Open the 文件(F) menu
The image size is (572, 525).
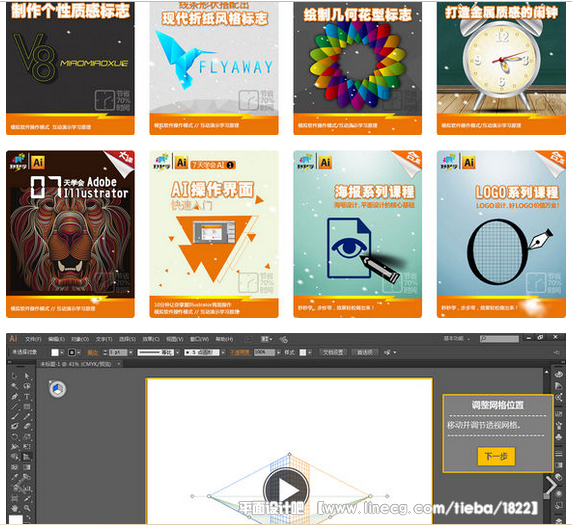33,339
